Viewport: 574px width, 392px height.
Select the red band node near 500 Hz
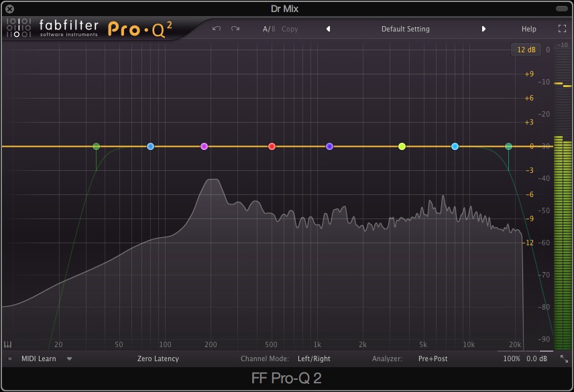pos(272,146)
